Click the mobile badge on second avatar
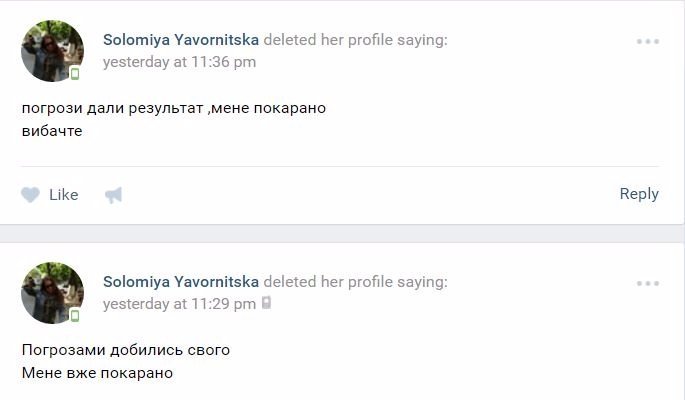The width and height of the screenshot is (685, 400). [x=75, y=316]
